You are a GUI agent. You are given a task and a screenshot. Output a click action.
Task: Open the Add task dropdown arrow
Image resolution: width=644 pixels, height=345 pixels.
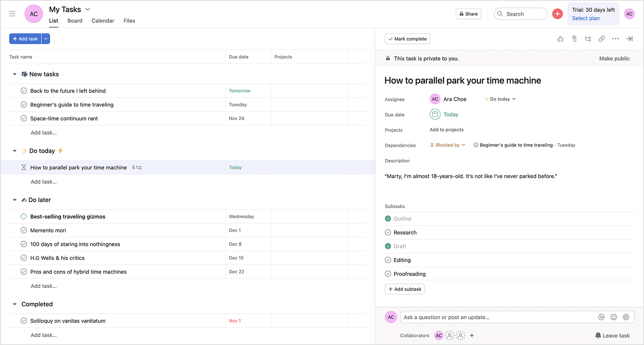coord(46,39)
